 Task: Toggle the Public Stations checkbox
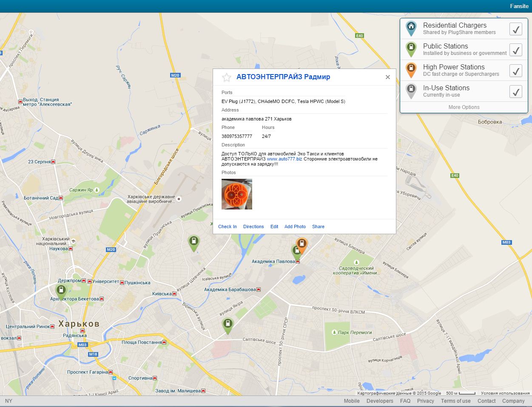pyautogui.click(x=515, y=50)
